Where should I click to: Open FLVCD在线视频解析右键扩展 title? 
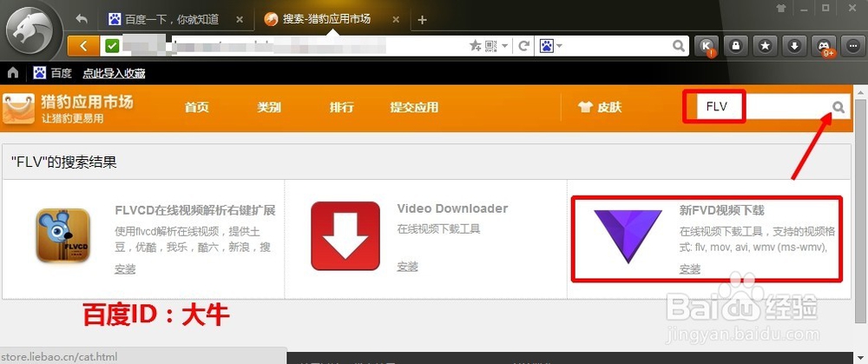[194, 210]
